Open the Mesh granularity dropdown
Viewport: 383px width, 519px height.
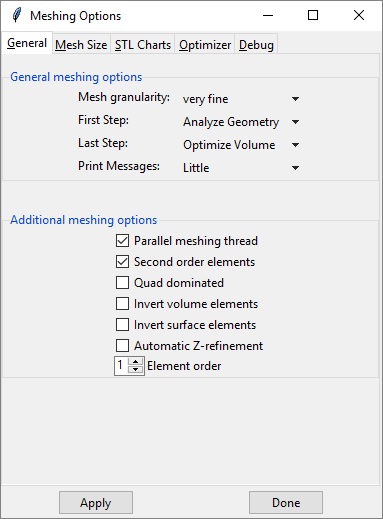[x=240, y=99]
